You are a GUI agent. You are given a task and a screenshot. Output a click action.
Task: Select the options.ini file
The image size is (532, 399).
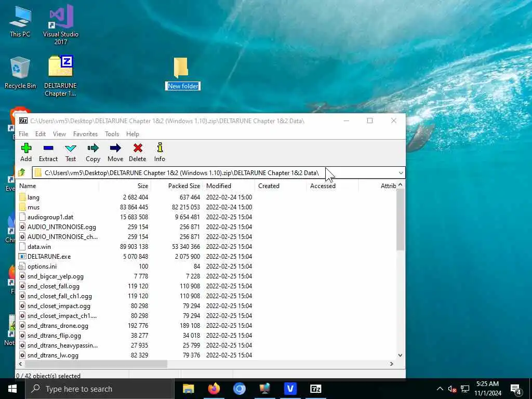point(42,267)
